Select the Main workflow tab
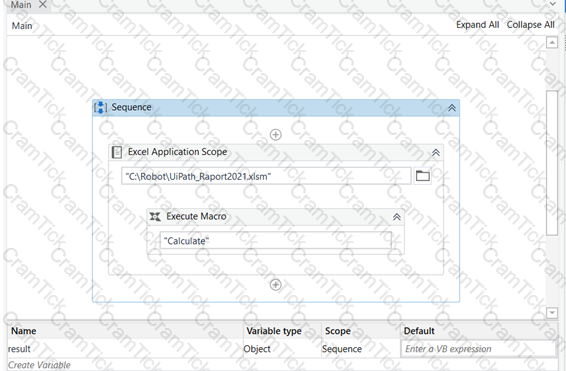The width and height of the screenshot is (566, 371). 21,5
